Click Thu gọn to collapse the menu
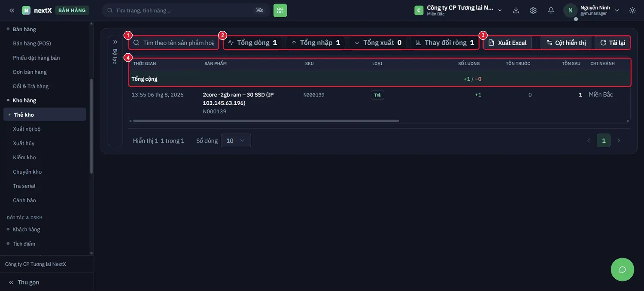This screenshot has height=291, width=644. click(x=24, y=282)
